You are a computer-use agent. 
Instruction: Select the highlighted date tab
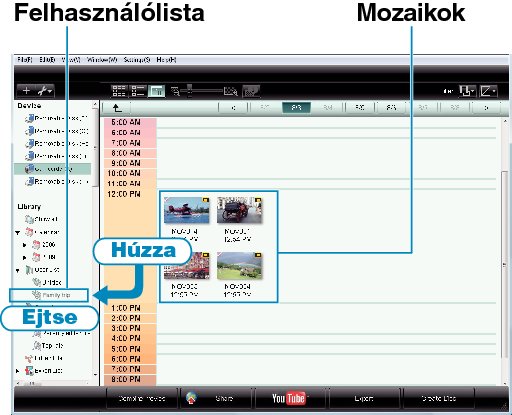point(296,108)
